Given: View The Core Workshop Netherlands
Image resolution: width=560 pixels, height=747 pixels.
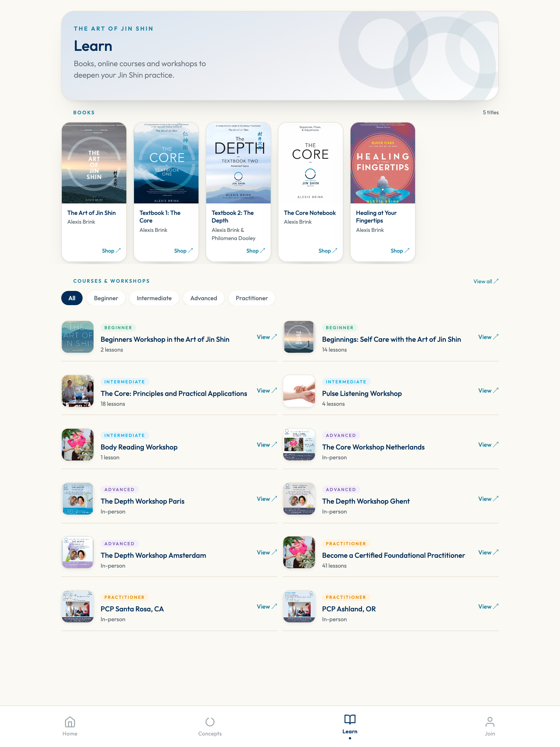Looking at the screenshot, I should 488,445.
